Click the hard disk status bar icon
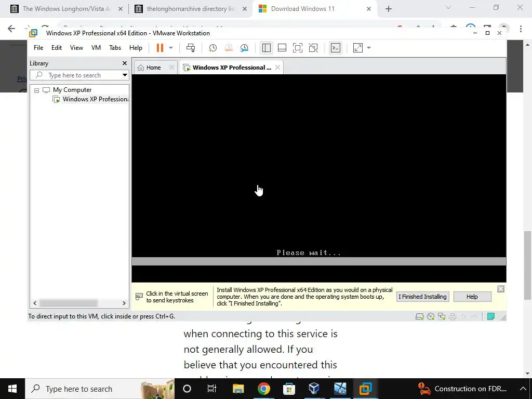 tap(420, 316)
